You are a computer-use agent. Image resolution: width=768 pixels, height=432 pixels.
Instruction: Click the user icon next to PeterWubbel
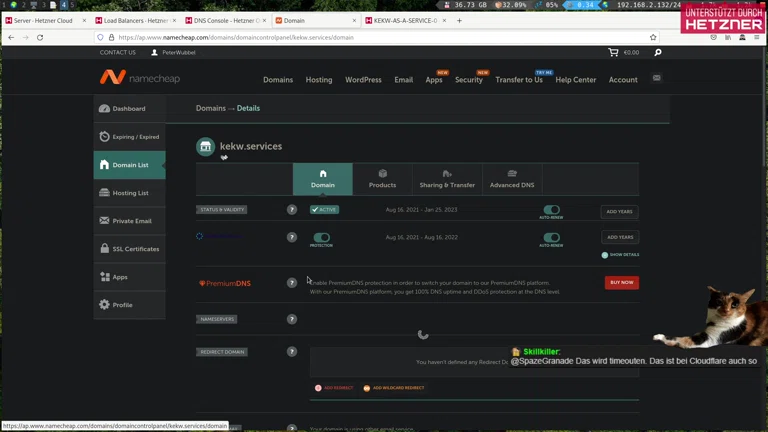[x=154, y=52]
